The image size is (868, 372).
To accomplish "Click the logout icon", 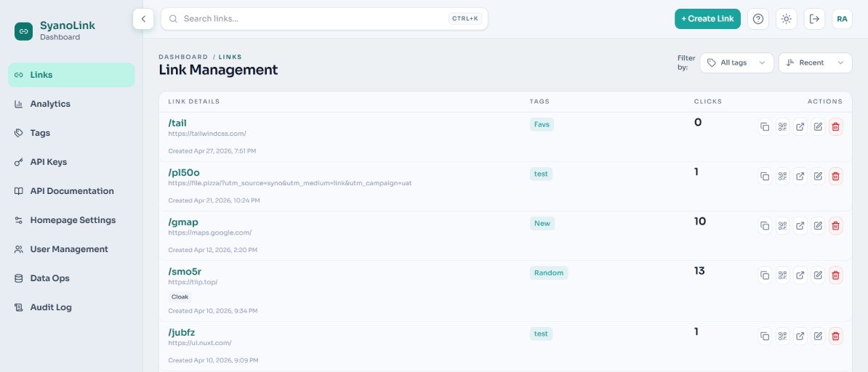I will 814,19.
